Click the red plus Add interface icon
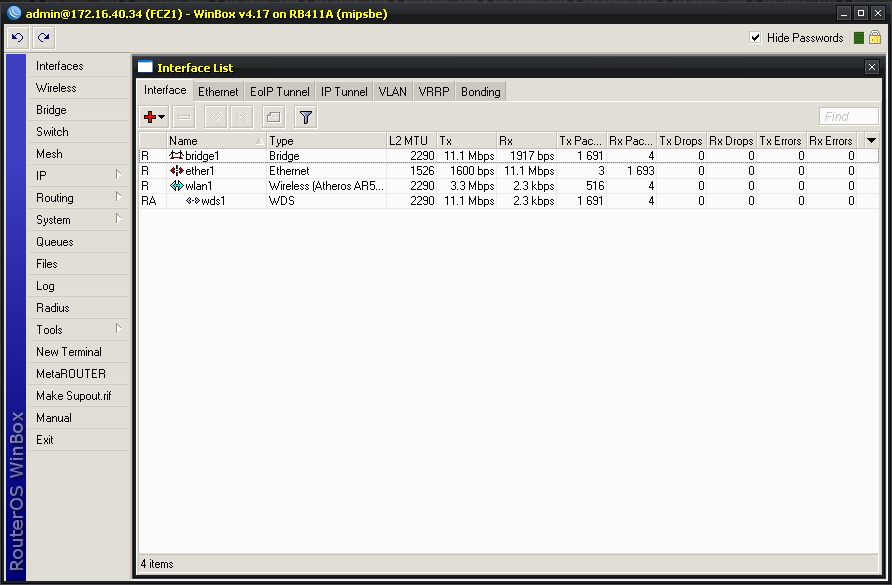892x585 pixels. [x=150, y=117]
